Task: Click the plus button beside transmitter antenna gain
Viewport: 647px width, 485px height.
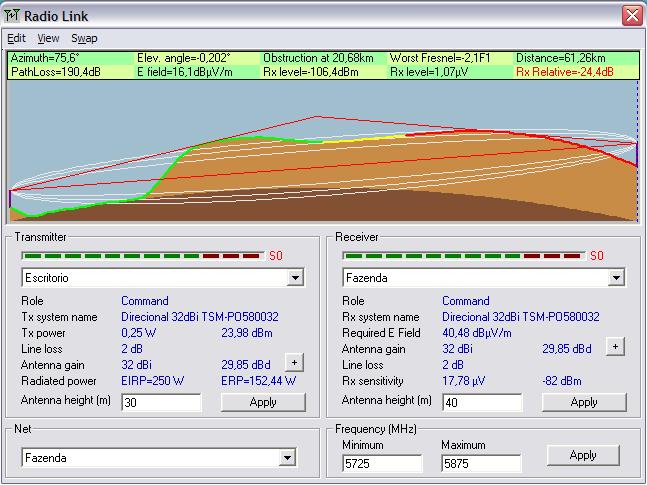Action: (x=294, y=363)
